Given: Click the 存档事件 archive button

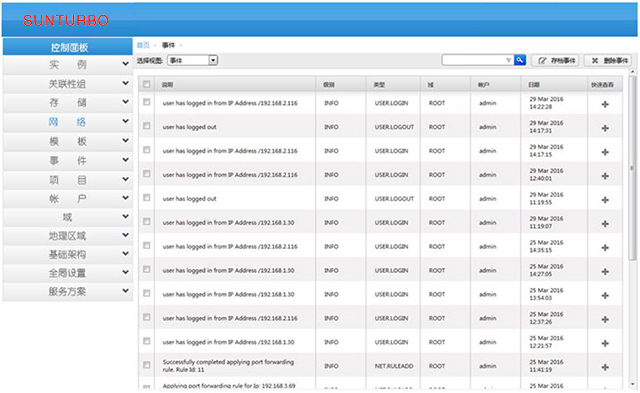Looking at the screenshot, I should pos(555,60).
